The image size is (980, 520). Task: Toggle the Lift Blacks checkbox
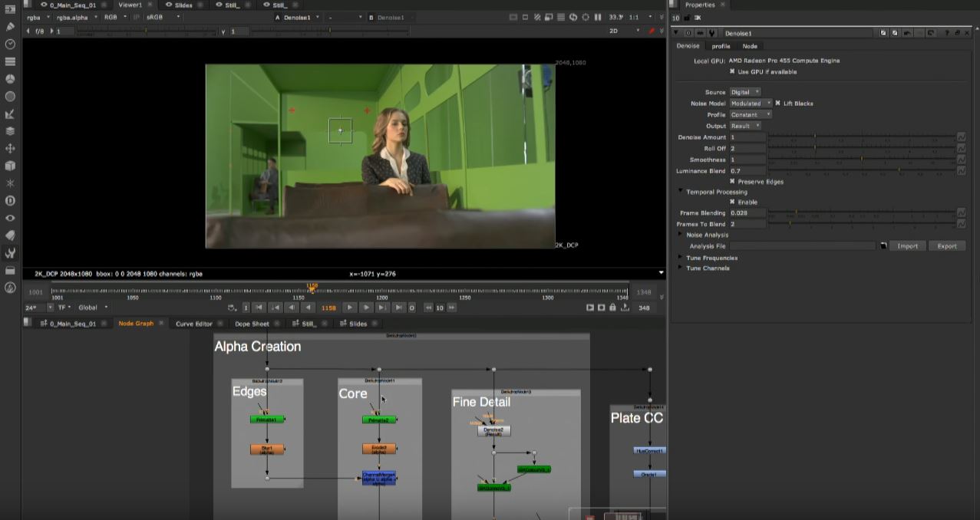tap(777, 103)
